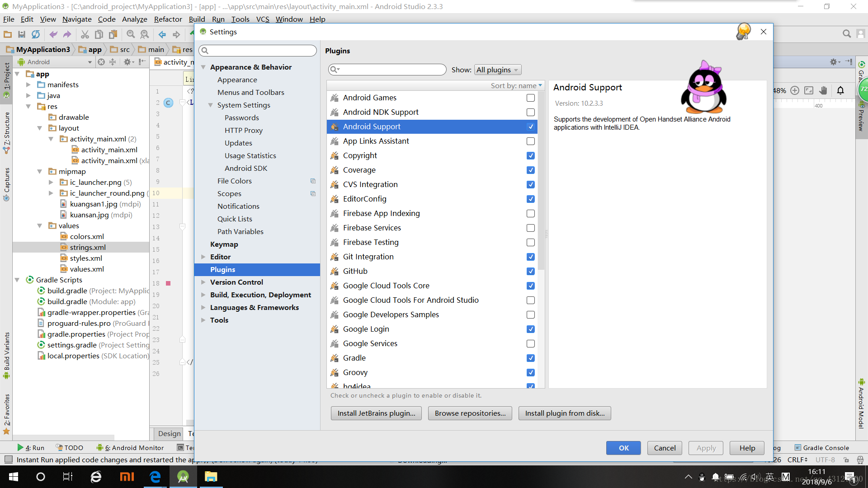Enable the App Links Assistant checkbox
The image size is (868, 488).
tap(531, 141)
